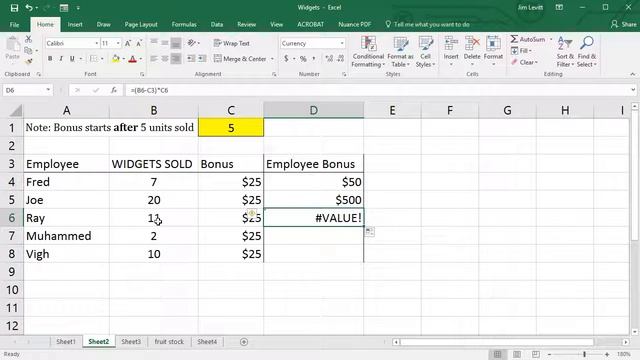Click the Merge & Center button
This screenshot has height=360, width=640.
240,59
